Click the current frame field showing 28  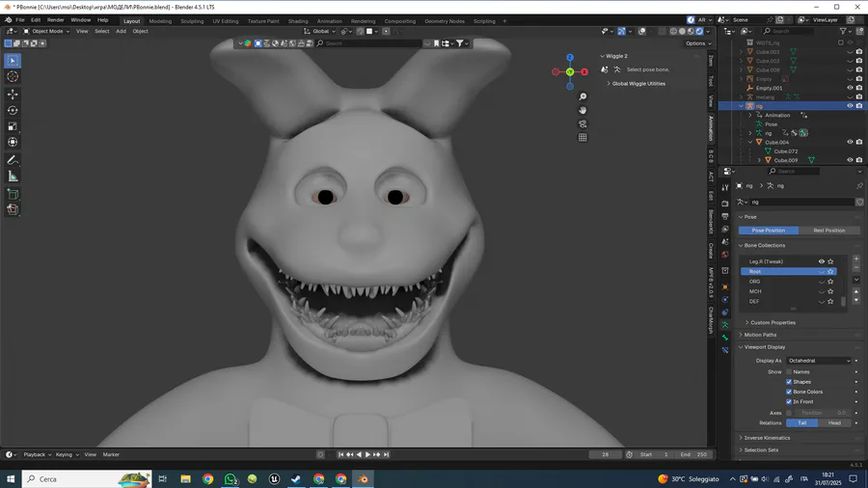(605, 454)
